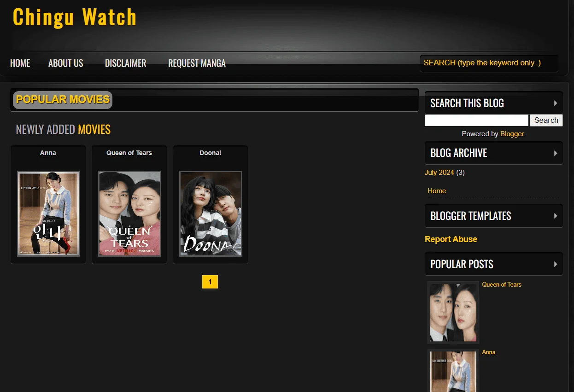The image size is (574, 392).
Task: Focus the header SEARCH keyword field
Action: click(489, 63)
